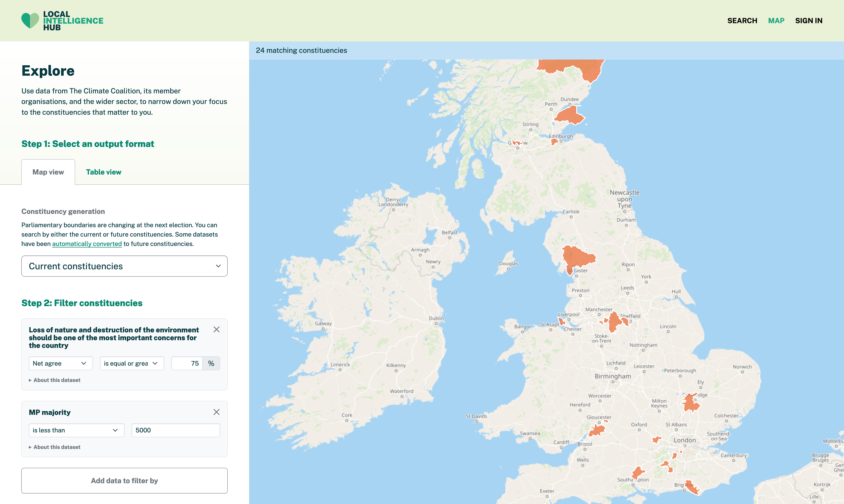Open the 'is less than' dropdown
Viewport: 844px width, 504px height.
[x=76, y=430]
